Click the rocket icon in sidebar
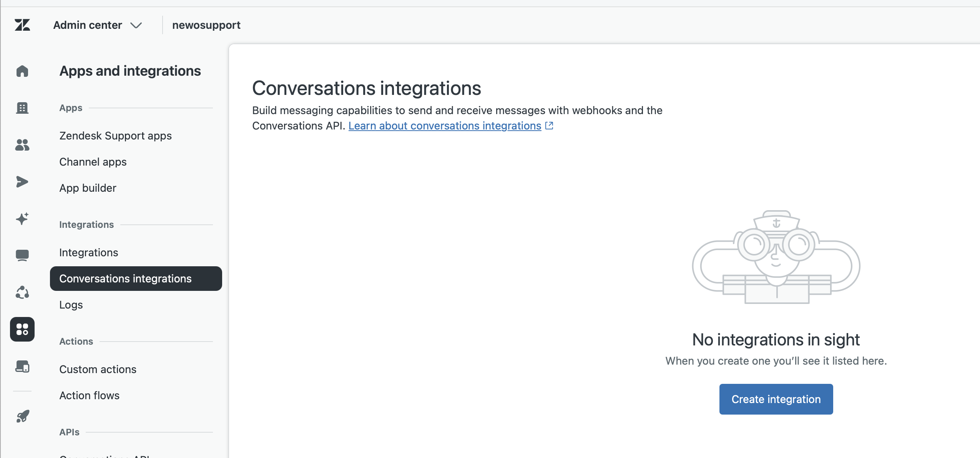Viewport: 980px width, 458px height. [x=22, y=416]
